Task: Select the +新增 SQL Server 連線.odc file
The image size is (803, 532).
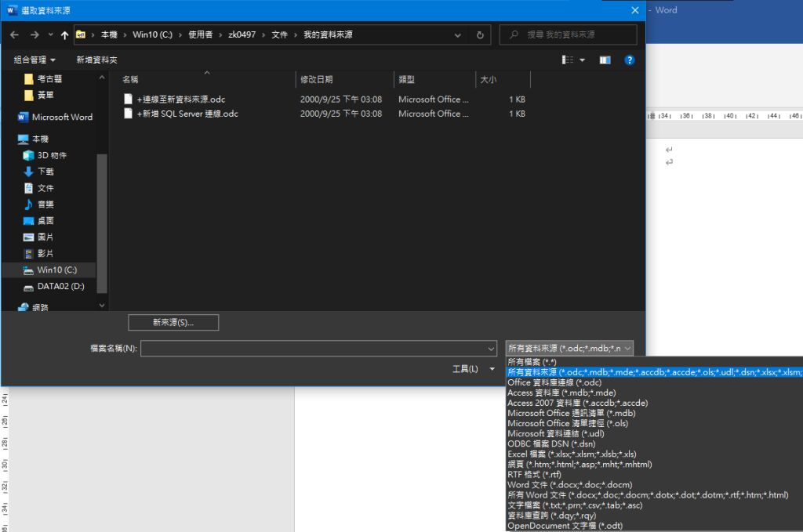Action: pyautogui.click(x=187, y=114)
